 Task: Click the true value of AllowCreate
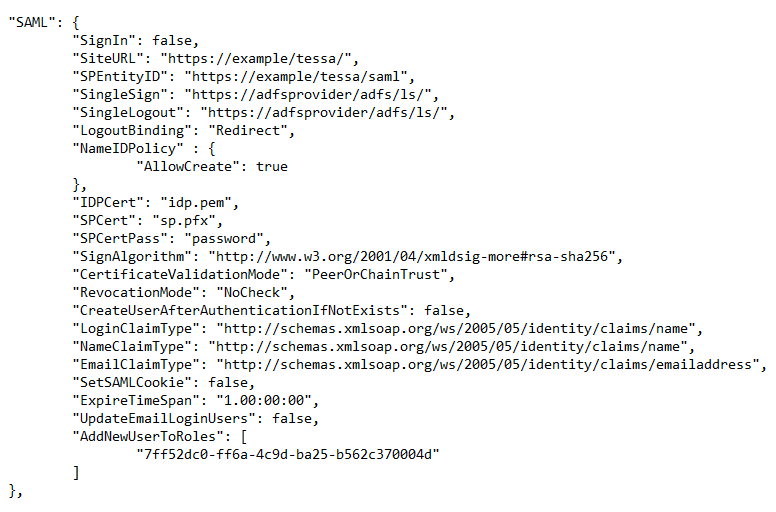pyautogui.click(x=271, y=167)
